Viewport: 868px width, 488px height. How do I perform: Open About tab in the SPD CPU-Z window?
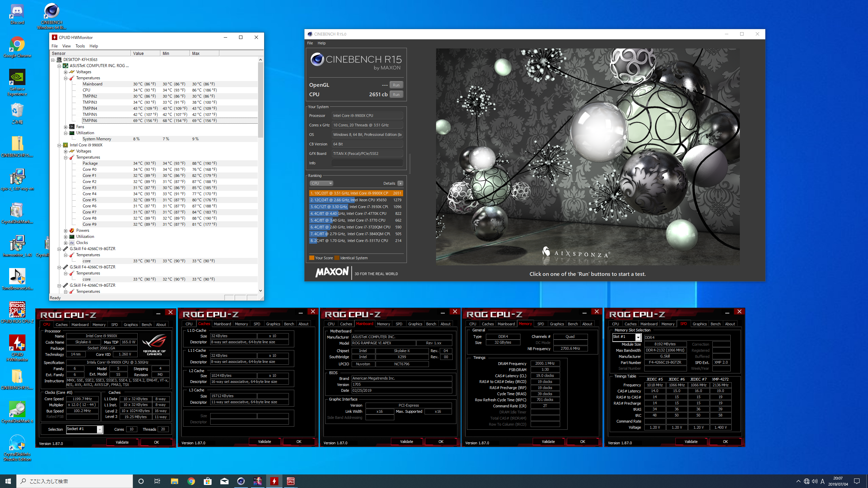[x=730, y=324]
